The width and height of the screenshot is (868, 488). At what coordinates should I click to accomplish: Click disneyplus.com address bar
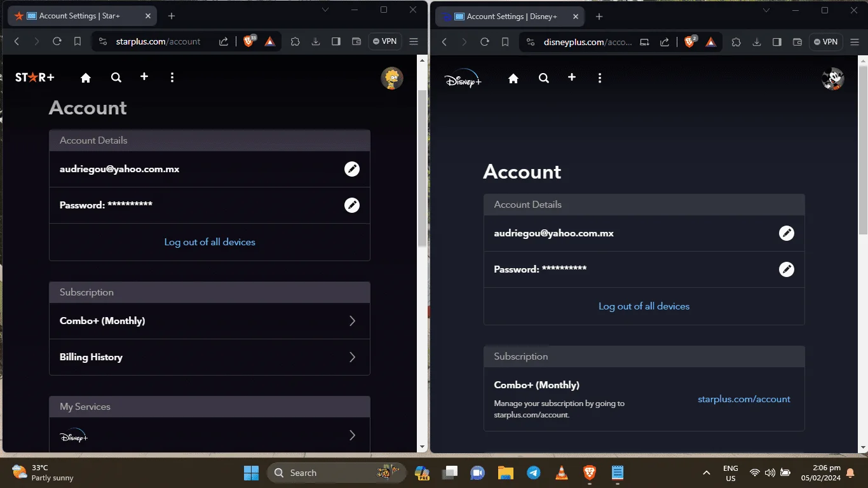coord(588,42)
